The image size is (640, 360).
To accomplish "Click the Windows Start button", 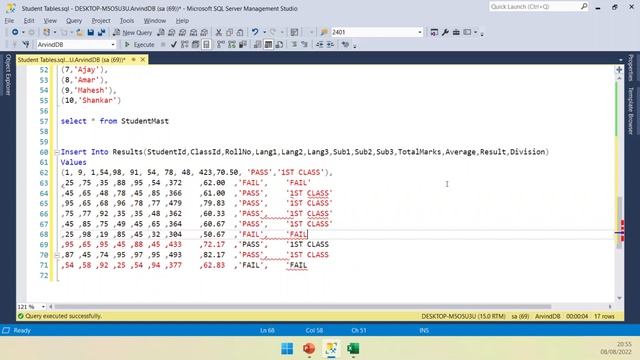I will click(287, 349).
